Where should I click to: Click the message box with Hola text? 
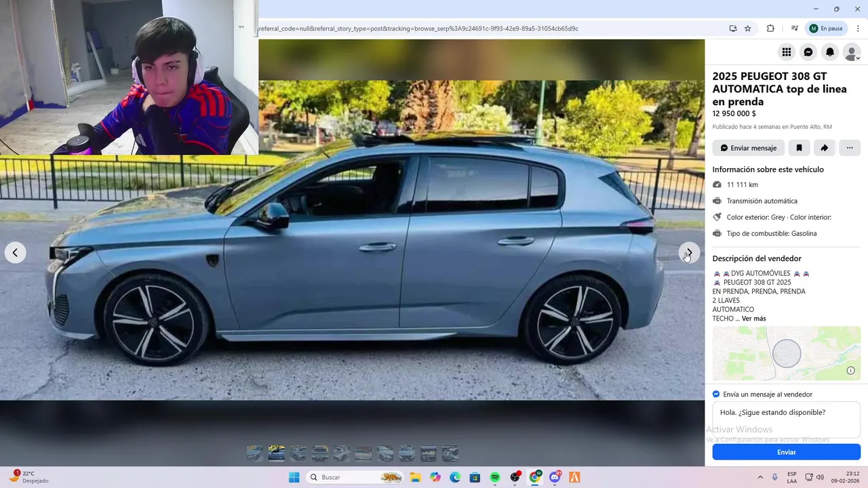787,420
